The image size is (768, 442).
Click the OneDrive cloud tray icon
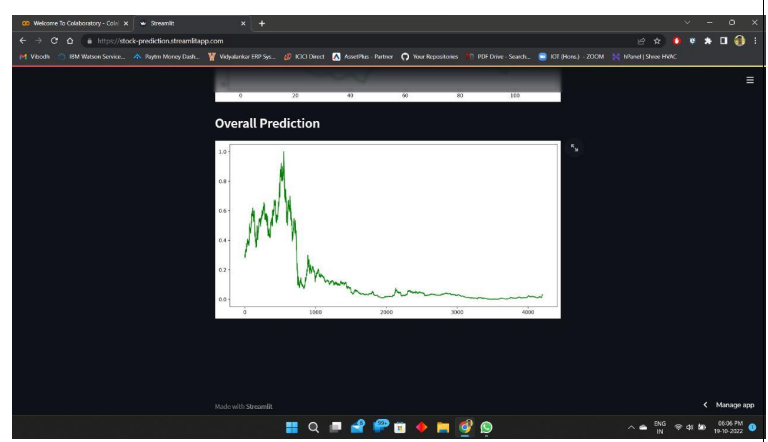(643, 428)
